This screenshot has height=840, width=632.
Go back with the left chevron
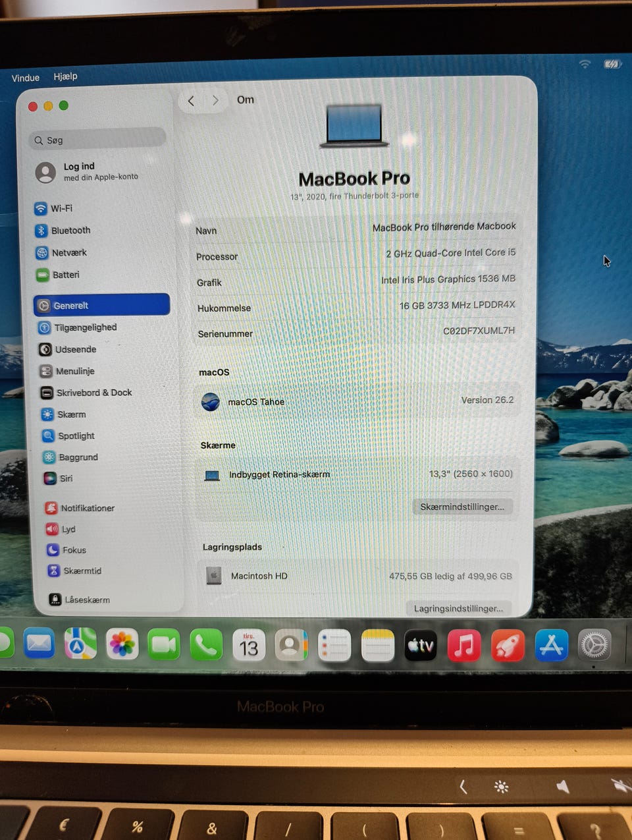pyautogui.click(x=192, y=101)
